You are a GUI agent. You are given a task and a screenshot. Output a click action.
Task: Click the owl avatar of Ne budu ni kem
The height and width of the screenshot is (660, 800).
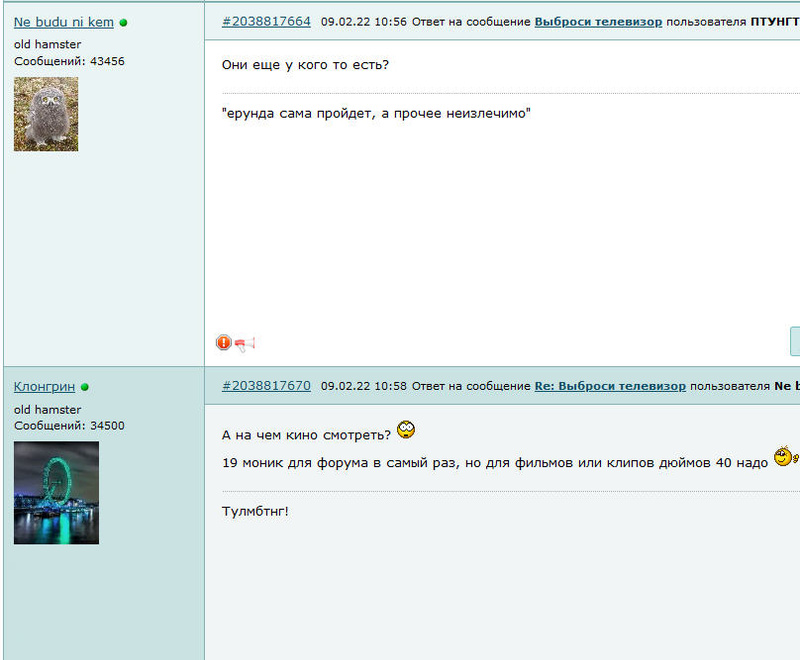pyautogui.click(x=46, y=114)
